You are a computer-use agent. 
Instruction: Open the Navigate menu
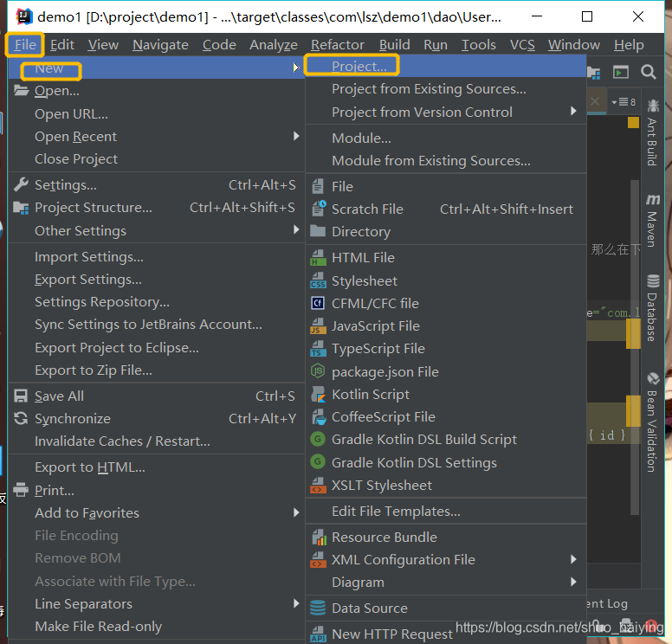(160, 44)
